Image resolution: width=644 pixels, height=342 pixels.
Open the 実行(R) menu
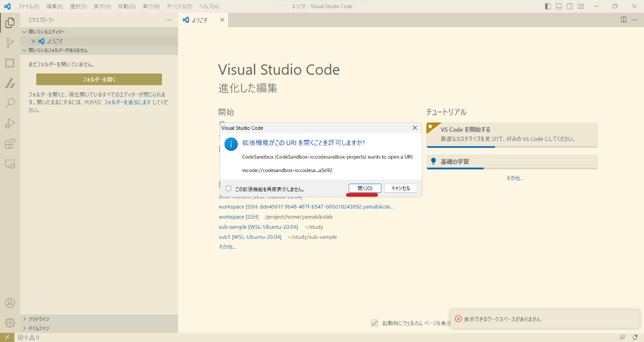151,6
